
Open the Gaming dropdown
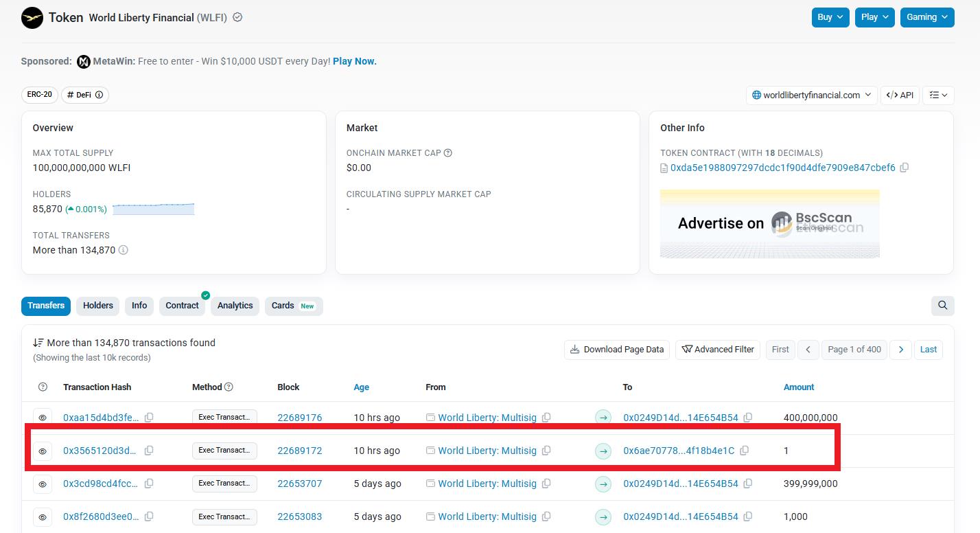pyautogui.click(x=927, y=17)
